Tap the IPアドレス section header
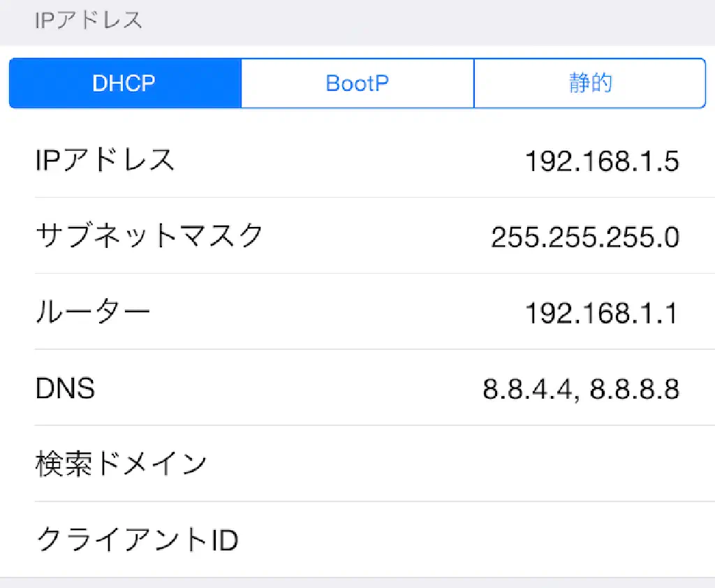 pos(89,21)
